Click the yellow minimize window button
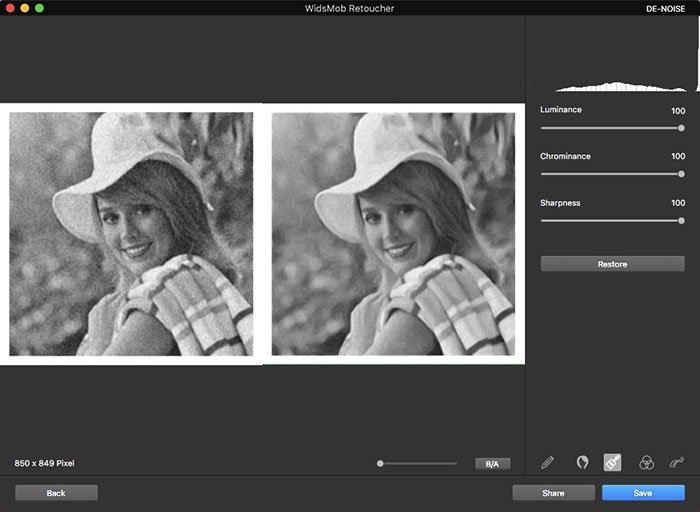This screenshot has width=700, height=512. click(x=25, y=8)
